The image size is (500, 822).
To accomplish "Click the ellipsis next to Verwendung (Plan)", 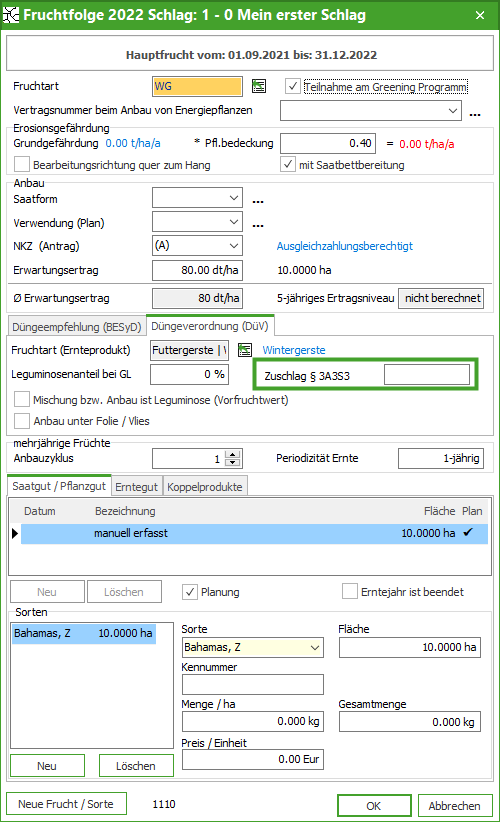I will 258,225.
